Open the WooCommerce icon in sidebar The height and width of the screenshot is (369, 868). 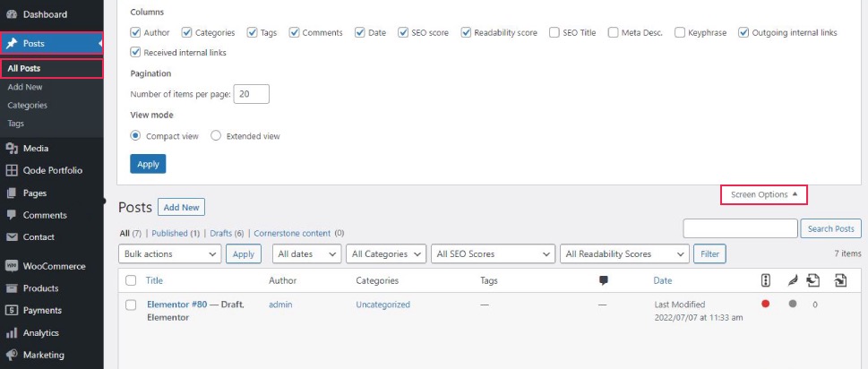[x=12, y=266]
